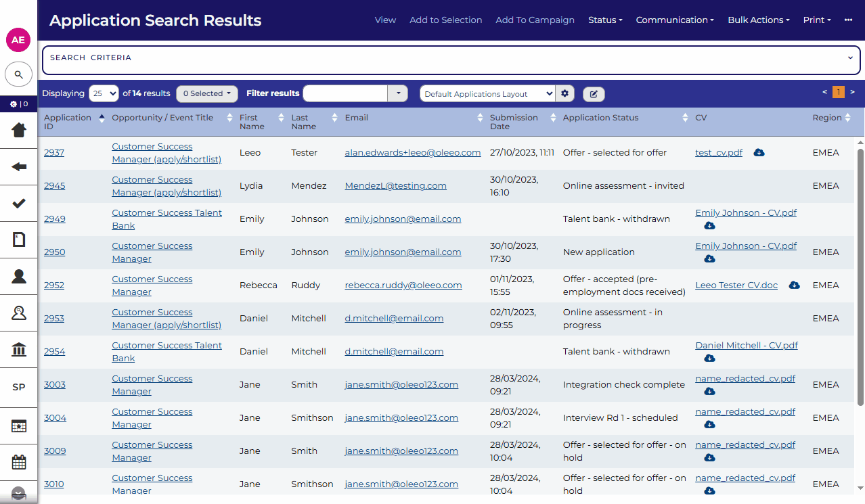Open Default Applications Layout dropdown

[487, 94]
